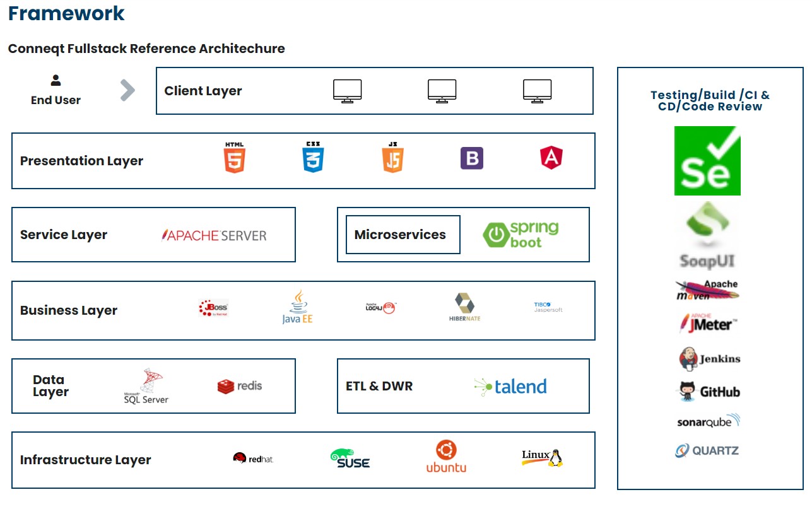This screenshot has height=509, width=812.
Task: Click the Redis logo in Data Layer
Action: [x=240, y=386]
